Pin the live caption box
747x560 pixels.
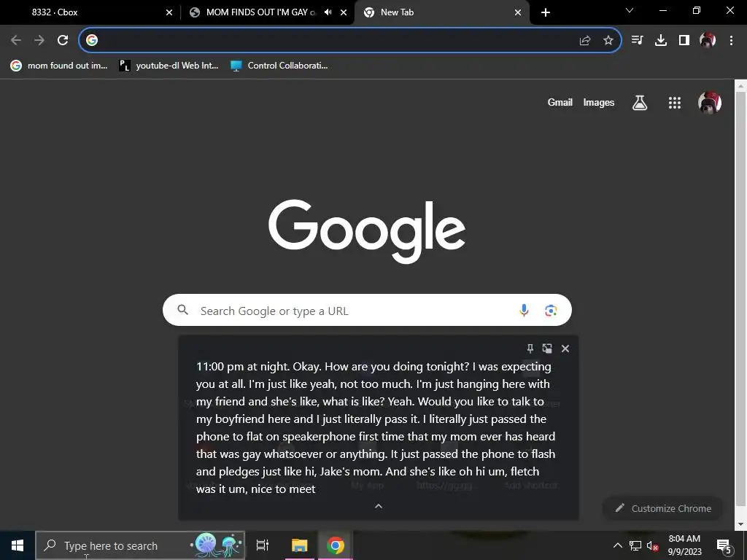(530, 349)
